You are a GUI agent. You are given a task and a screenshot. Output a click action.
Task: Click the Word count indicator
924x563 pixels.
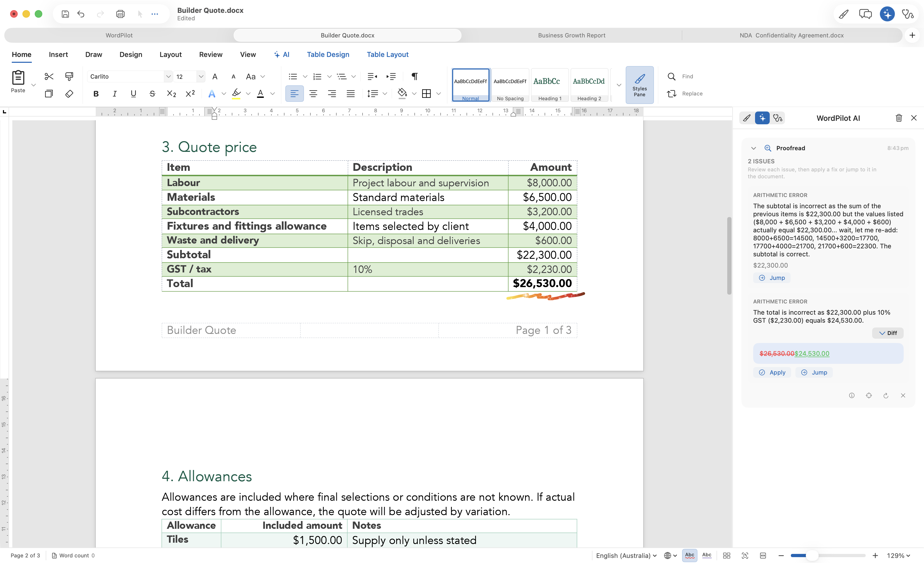click(74, 555)
